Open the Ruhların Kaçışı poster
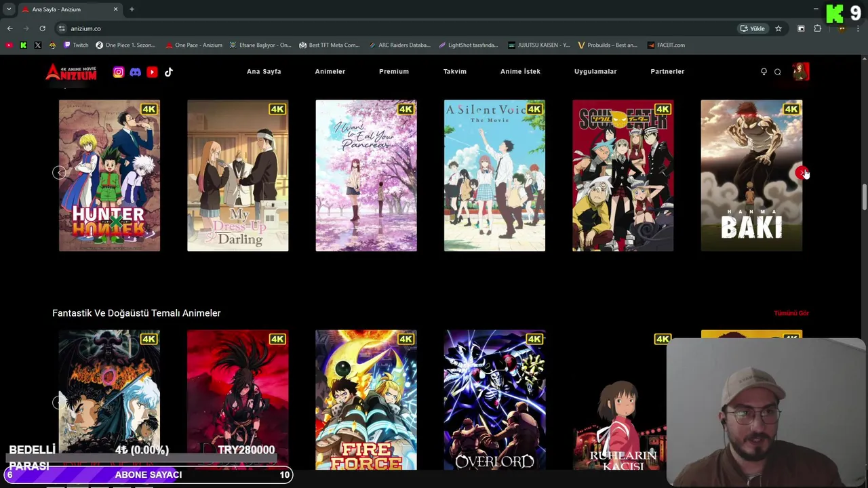Viewport: 868px width, 488px height. 620,400
